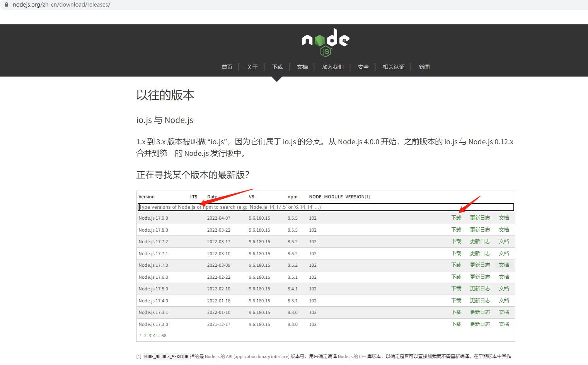The image size is (588, 365).
Task: Jump to page 68 of releases
Action: (x=164, y=335)
